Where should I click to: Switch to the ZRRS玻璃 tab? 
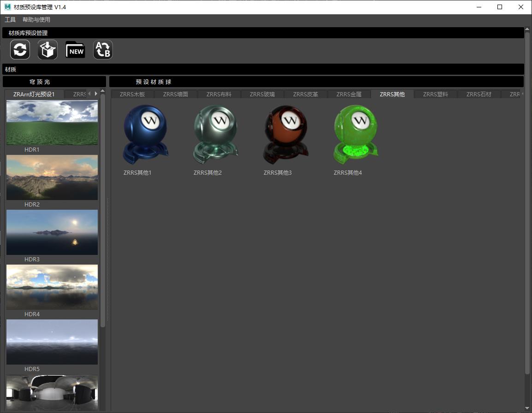tap(262, 94)
